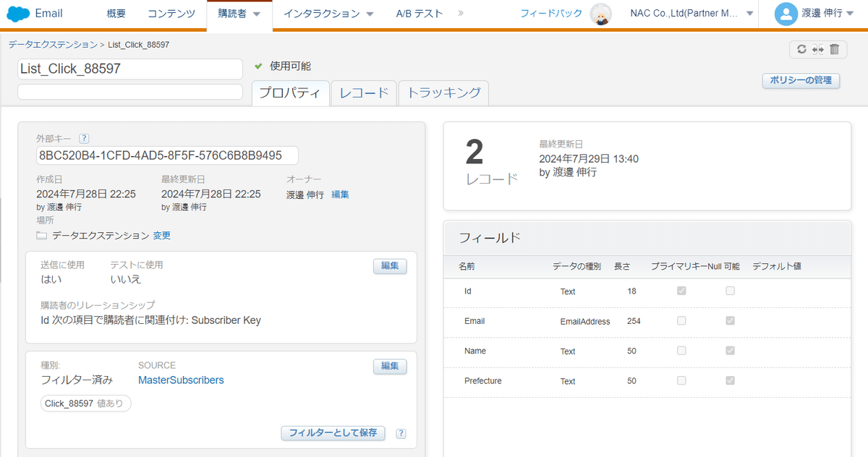The height and width of the screenshot is (457, 868).
Task: Delete the data extension using the trash icon
Action: coord(834,49)
